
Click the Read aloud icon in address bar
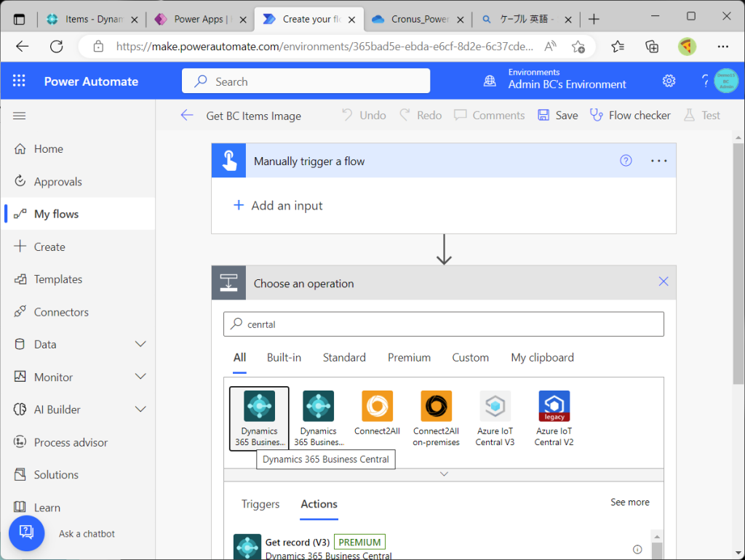point(550,46)
